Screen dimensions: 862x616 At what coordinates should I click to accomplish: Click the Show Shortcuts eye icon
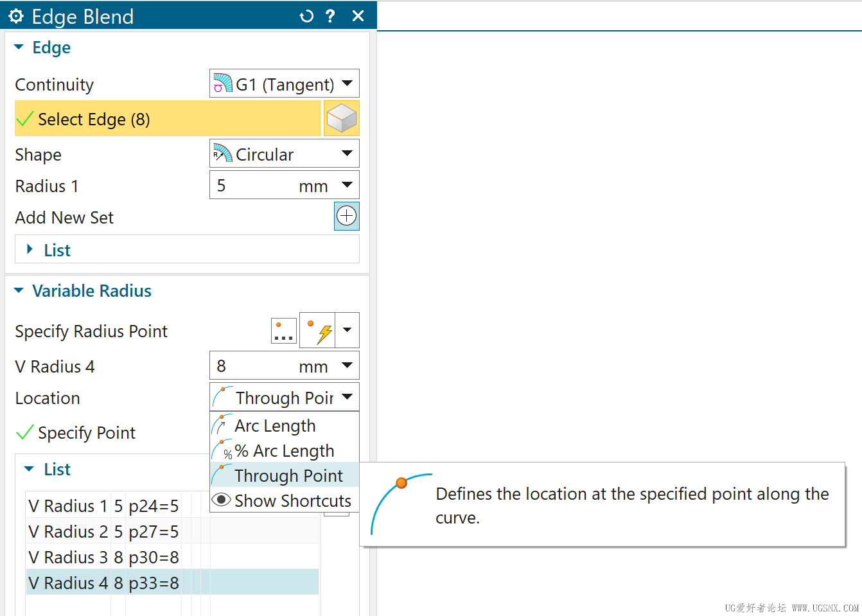coord(221,500)
